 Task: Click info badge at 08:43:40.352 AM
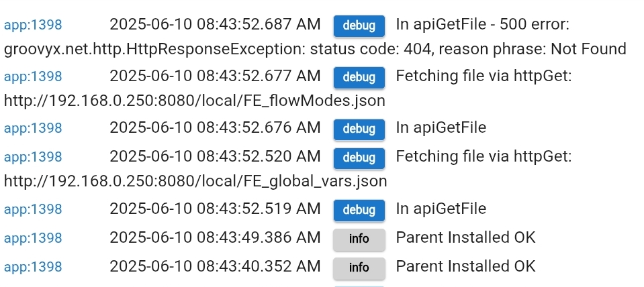[x=359, y=268]
